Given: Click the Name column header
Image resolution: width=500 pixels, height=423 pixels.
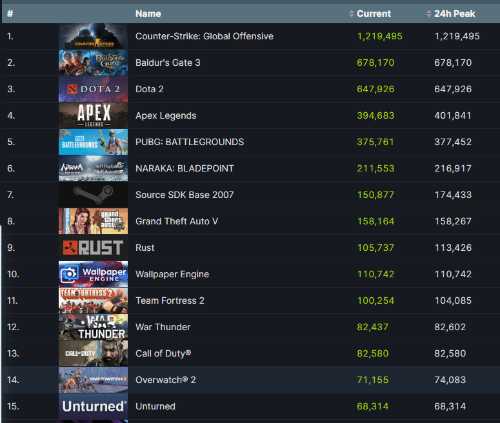Looking at the screenshot, I should (x=148, y=14).
